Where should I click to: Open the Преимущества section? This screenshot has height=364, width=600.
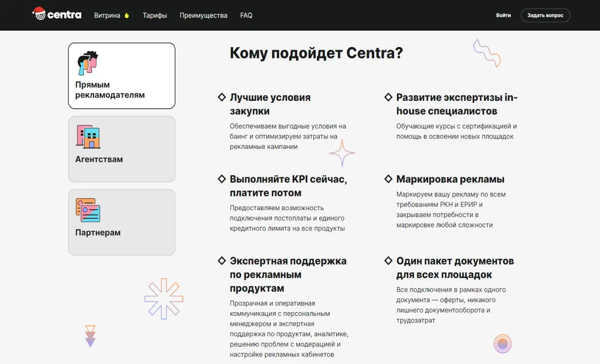[203, 15]
